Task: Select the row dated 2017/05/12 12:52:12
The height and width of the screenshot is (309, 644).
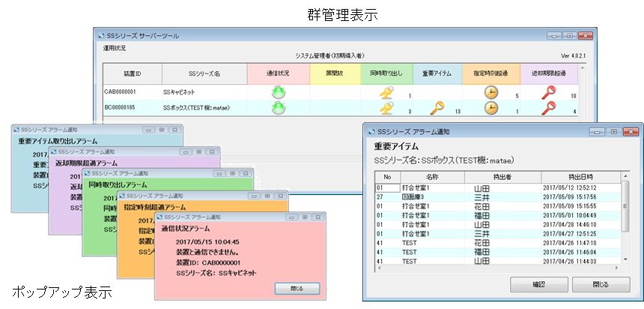Action: click(497, 187)
